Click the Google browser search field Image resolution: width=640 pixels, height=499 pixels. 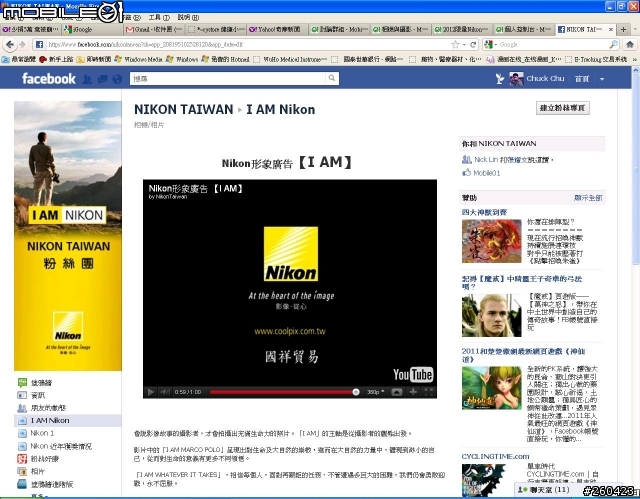point(553,44)
